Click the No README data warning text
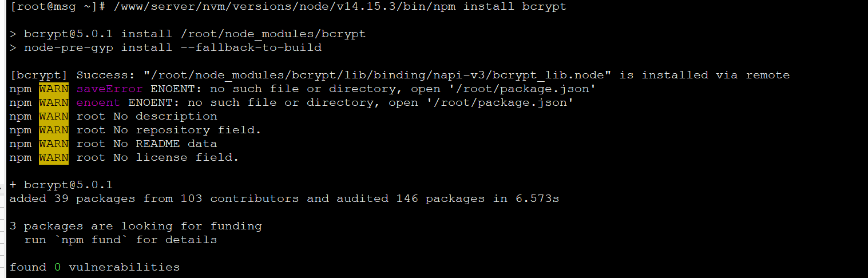Viewport: 868px width, 278px height. pos(165,144)
